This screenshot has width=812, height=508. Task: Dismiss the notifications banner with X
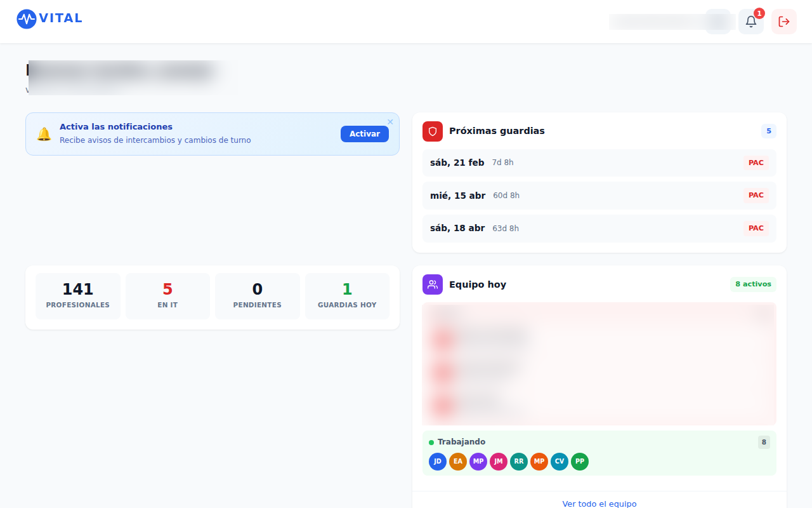tap(390, 122)
